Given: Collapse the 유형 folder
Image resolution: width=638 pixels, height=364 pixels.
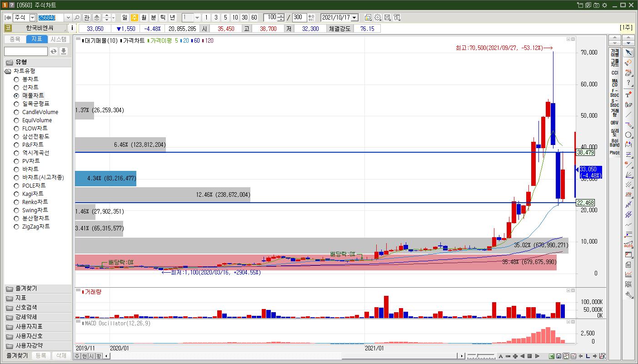Looking at the screenshot, I should point(38,62).
